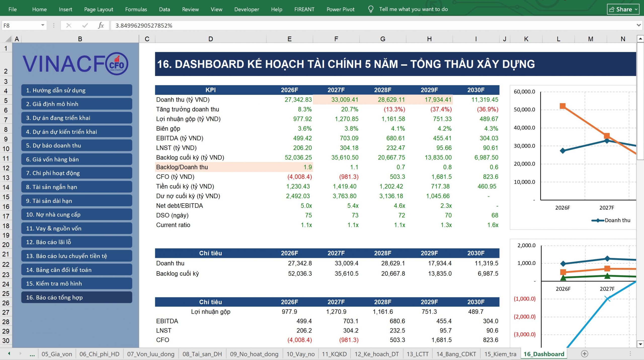Click '5. Dự báo doanh thu' navigation button
This screenshot has height=360, width=644.
tap(77, 145)
